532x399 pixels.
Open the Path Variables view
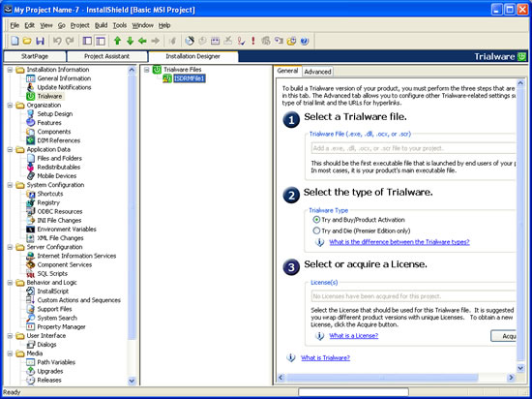pos(56,362)
